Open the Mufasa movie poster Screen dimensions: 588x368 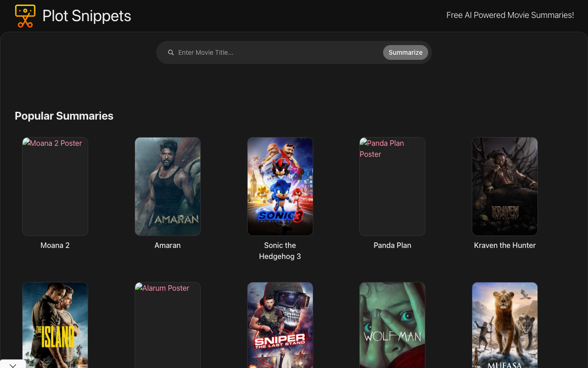(x=505, y=325)
